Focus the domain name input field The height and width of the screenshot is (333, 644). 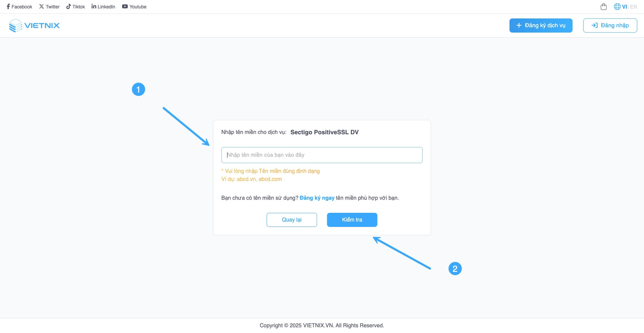(322, 155)
